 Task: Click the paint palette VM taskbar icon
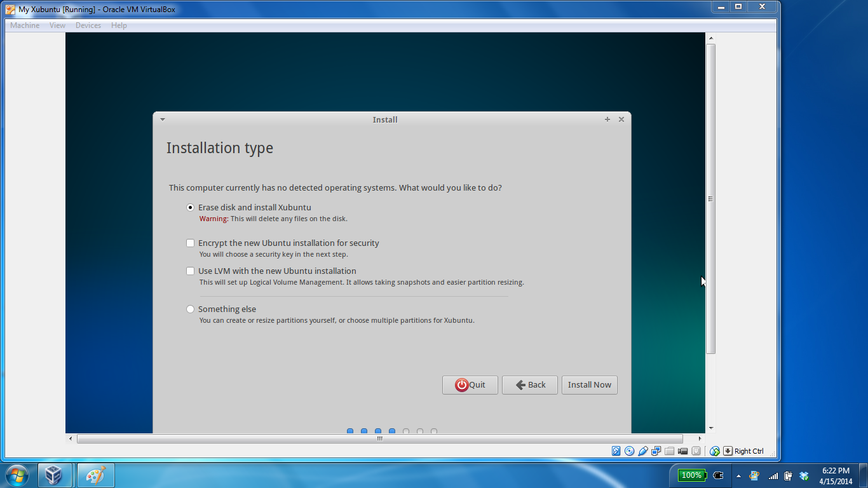coord(95,475)
